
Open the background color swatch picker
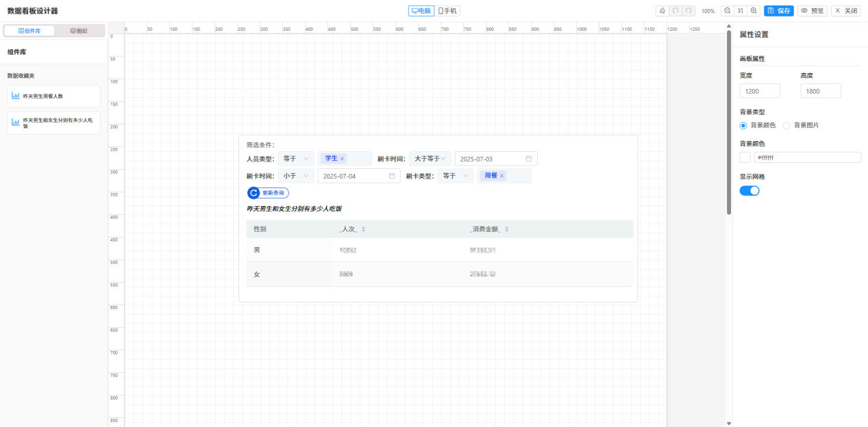coord(745,157)
